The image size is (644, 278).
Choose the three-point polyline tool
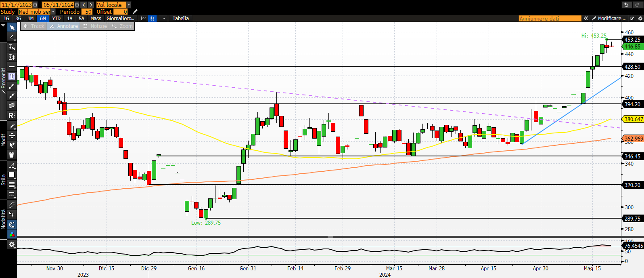[12, 96]
